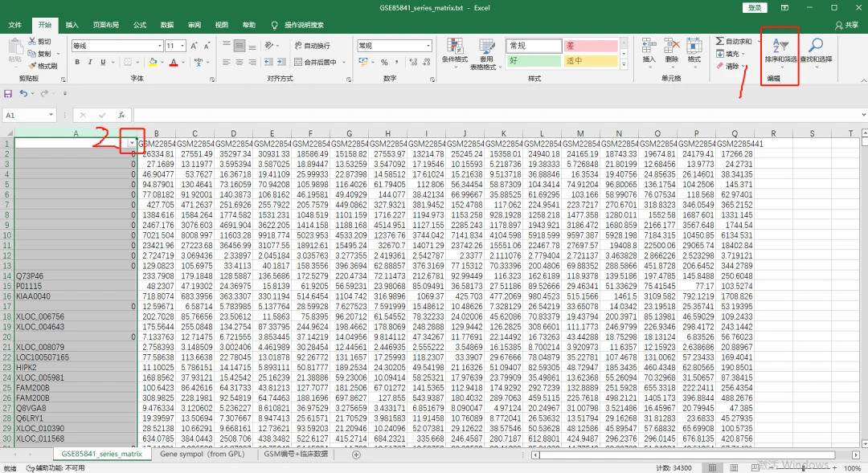Click the cell borders icon
This screenshot has height=473, width=868.
click(128, 62)
